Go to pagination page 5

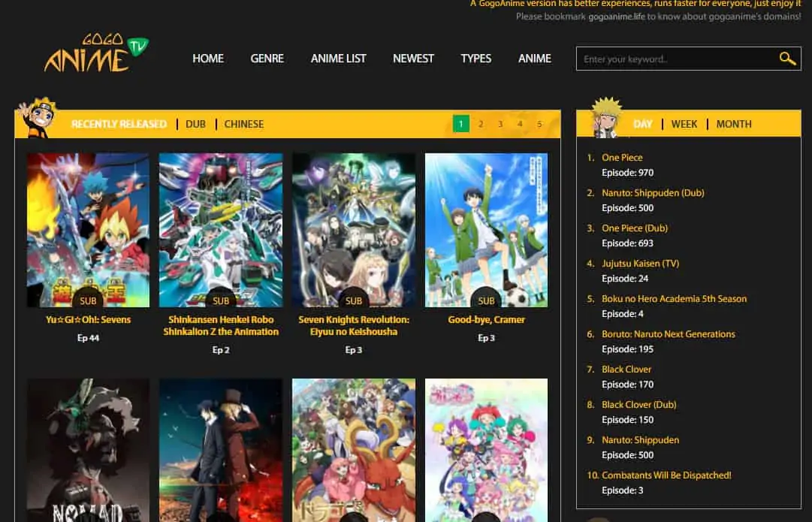539,124
